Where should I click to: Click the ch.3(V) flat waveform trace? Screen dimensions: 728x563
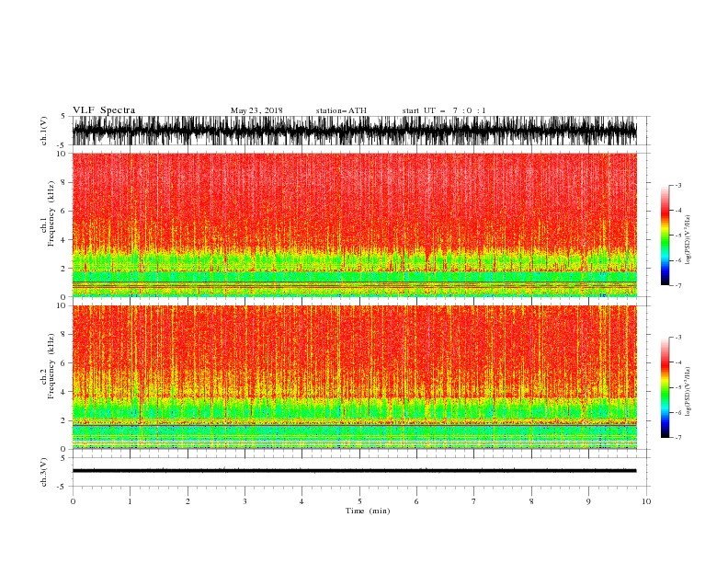coord(354,471)
